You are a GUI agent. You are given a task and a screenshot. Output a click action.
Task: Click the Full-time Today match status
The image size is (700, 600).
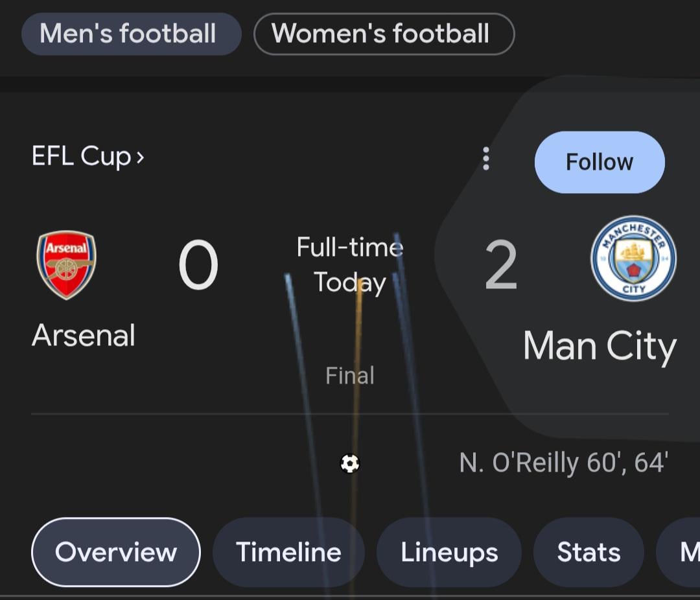pyautogui.click(x=350, y=264)
